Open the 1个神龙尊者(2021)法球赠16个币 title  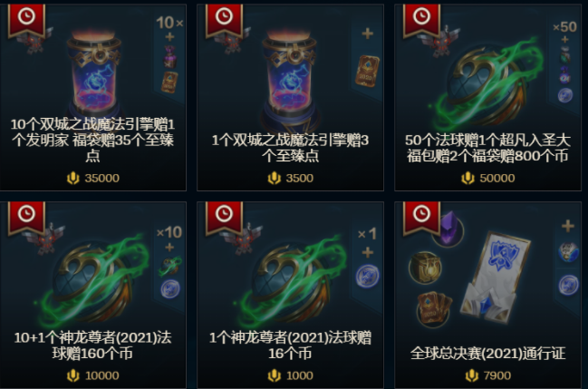tap(290, 345)
